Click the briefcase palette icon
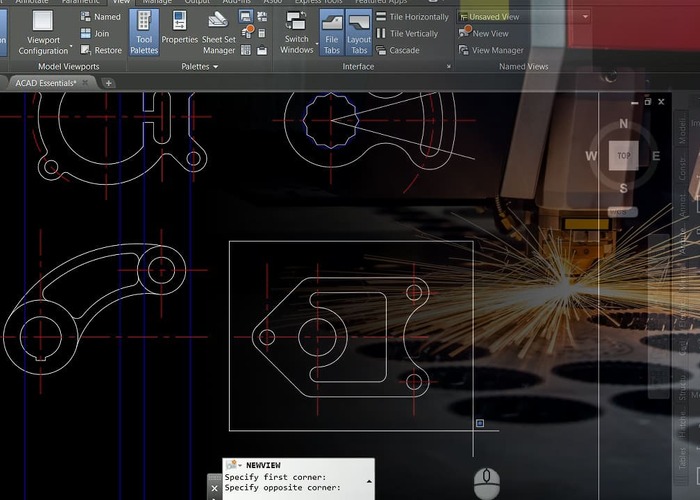 click(x=262, y=50)
